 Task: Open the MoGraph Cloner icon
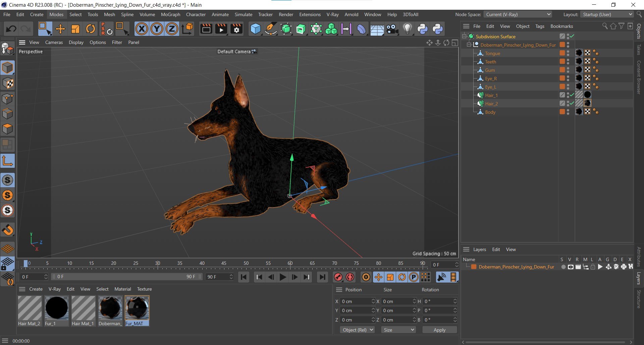coord(331,29)
